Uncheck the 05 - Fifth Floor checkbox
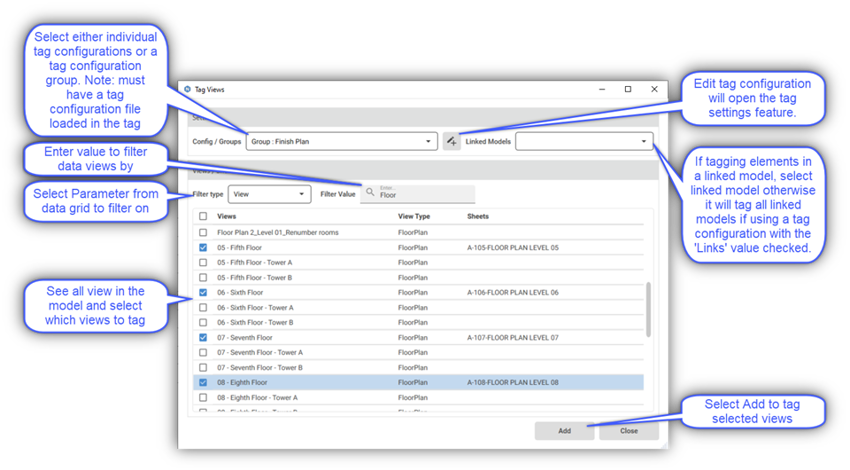The height and width of the screenshot is (470, 850). coord(203,248)
